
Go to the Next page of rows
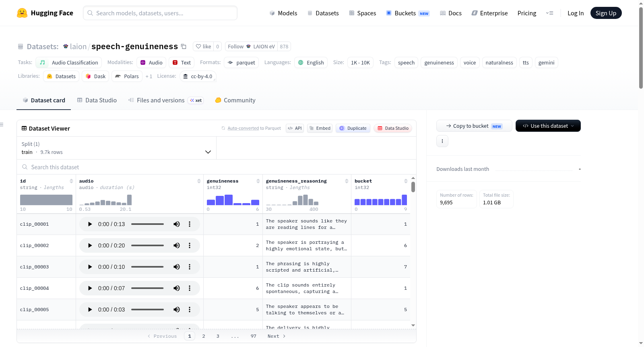277,336
